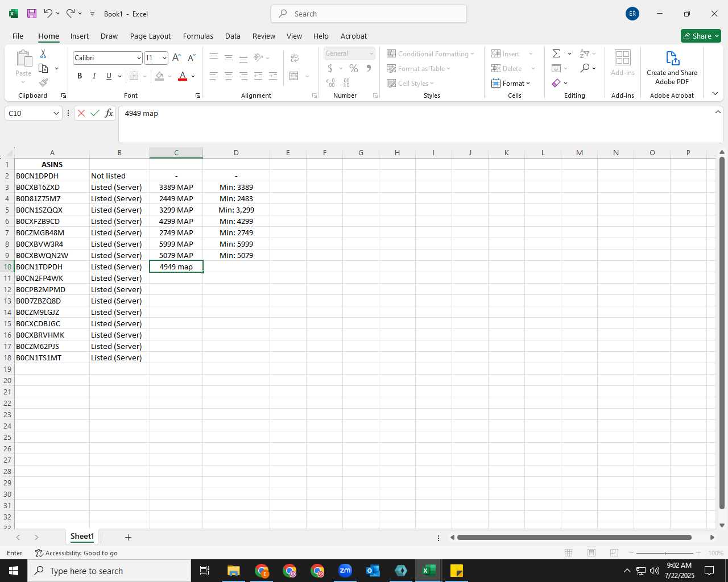Switch to the Data tab
The image size is (728, 582).
click(x=233, y=36)
